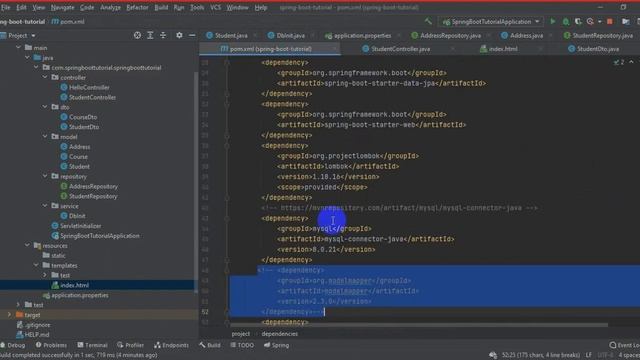This screenshot has height=360, width=640.
Task: Click cursor position 52:25 in status bar
Action: 541,355
